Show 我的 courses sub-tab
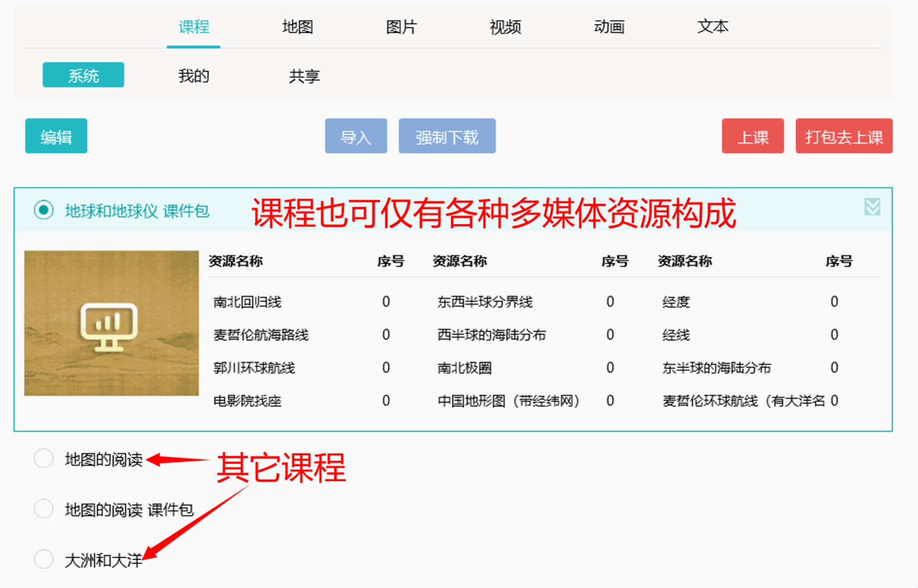The image size is (918, 588). 194,76
